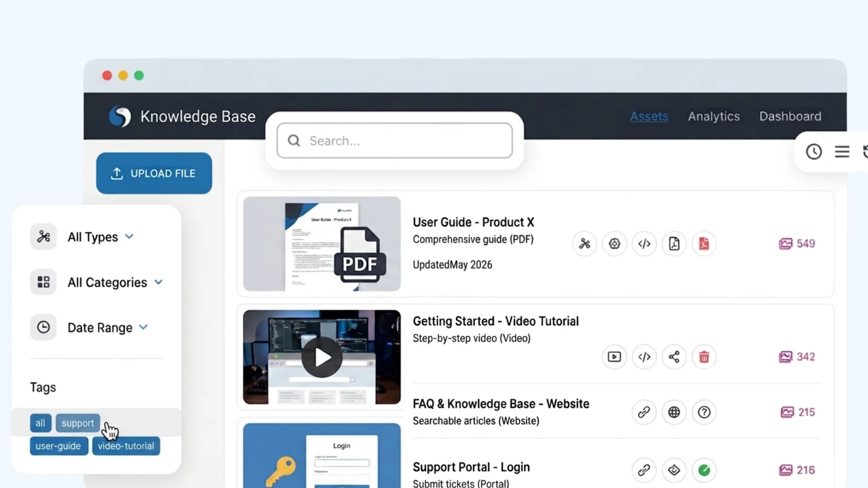The width and height of the screenshot is (868, 488).
Task: Switch to the Analytics tab
Action: [x=714, y=117]
